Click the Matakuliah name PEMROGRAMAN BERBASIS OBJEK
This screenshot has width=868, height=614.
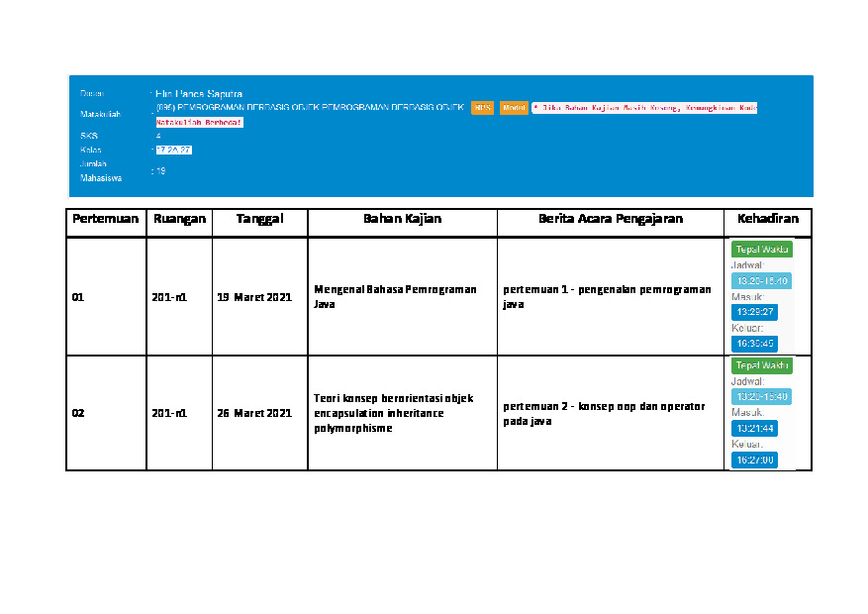310,107
